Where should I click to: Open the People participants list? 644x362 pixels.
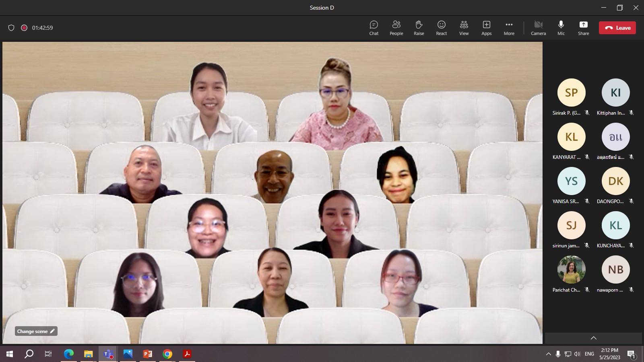(x=396, y=28)
